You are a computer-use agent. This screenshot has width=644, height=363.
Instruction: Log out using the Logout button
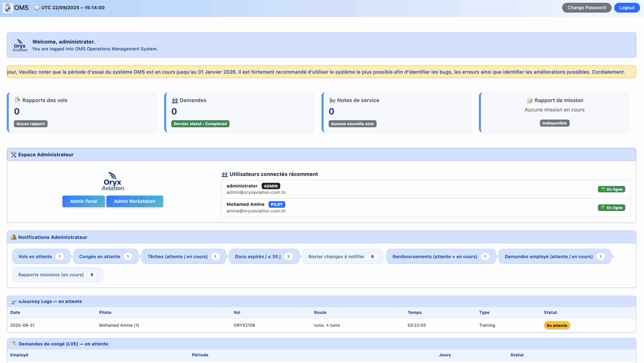(x=627, y=8)
